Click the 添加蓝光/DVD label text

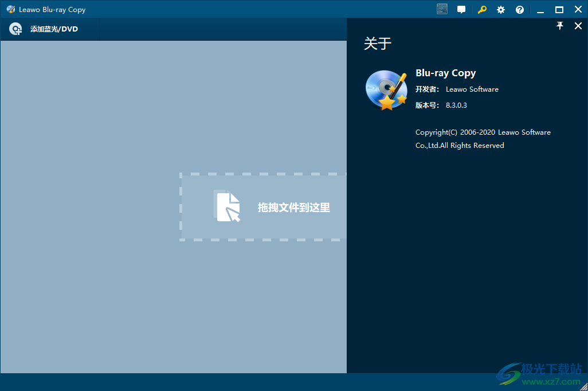(x=54, y=29)
